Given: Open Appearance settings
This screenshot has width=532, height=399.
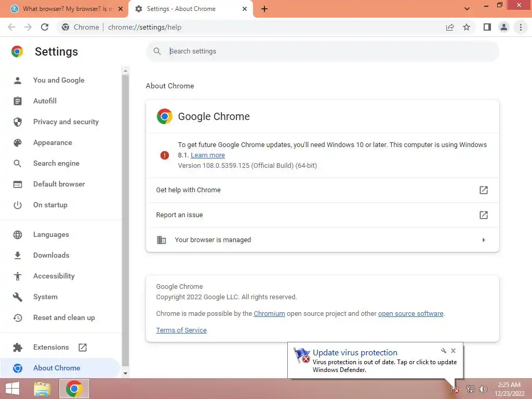Looking at the screenshot, I should [52, 142].
